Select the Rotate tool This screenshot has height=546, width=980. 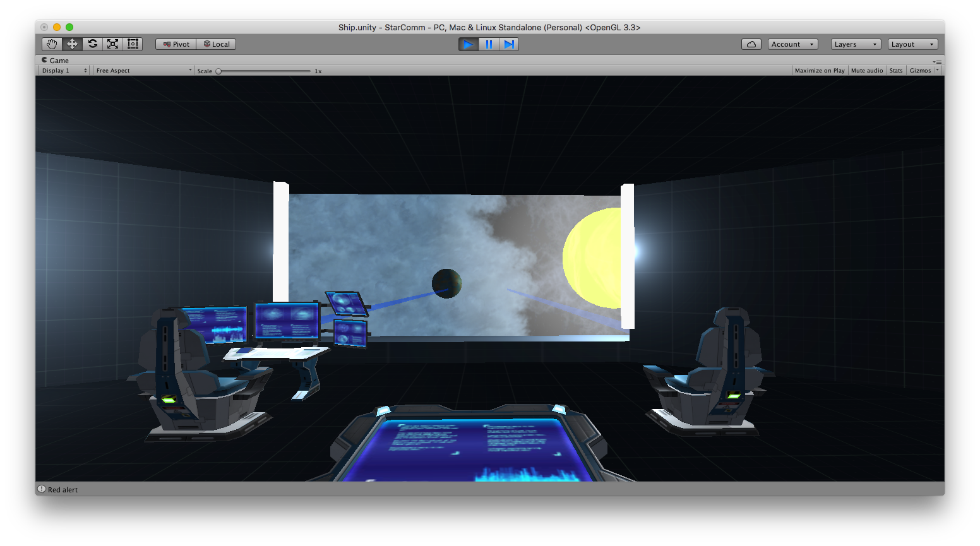93,44
